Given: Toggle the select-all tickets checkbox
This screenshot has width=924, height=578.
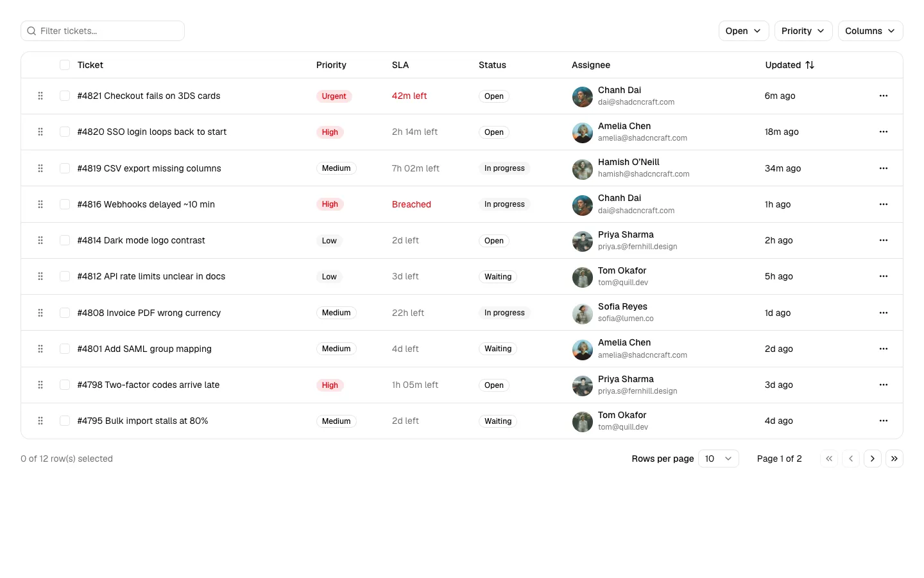Looking at the screenshot, I should point(65,65).
